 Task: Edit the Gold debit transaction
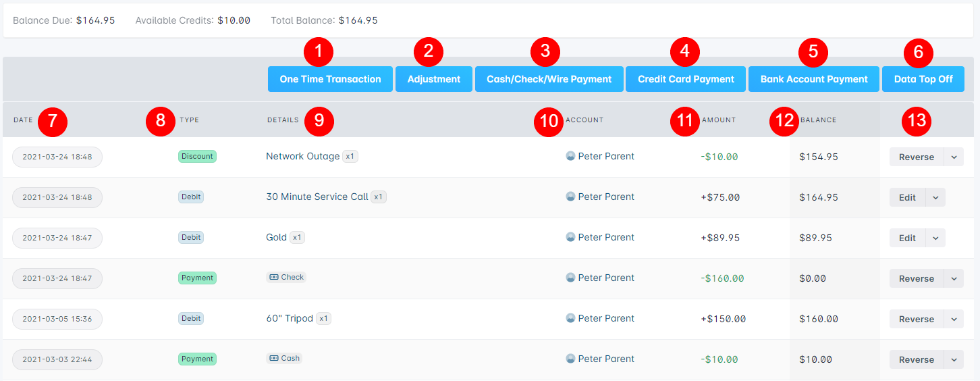click(x=907, y=238)
